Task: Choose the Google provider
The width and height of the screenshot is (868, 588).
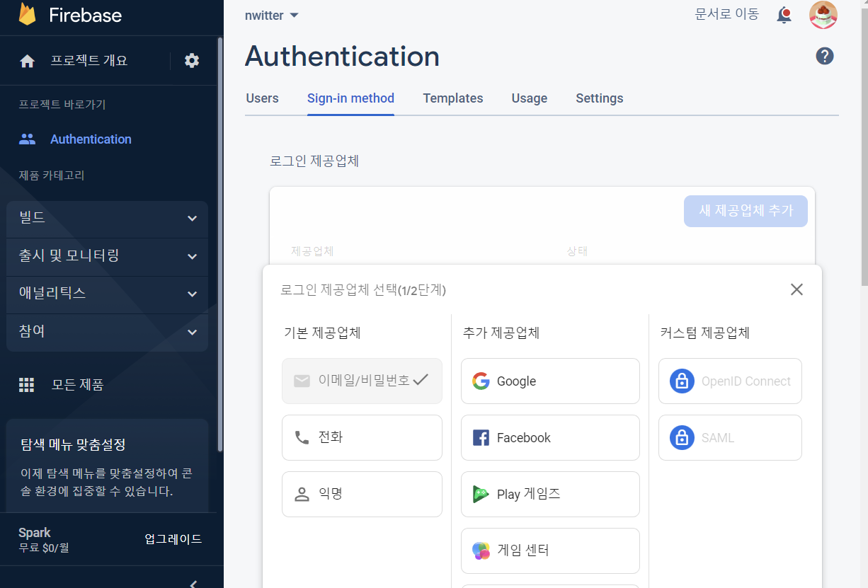Action: tap(550, 381)
